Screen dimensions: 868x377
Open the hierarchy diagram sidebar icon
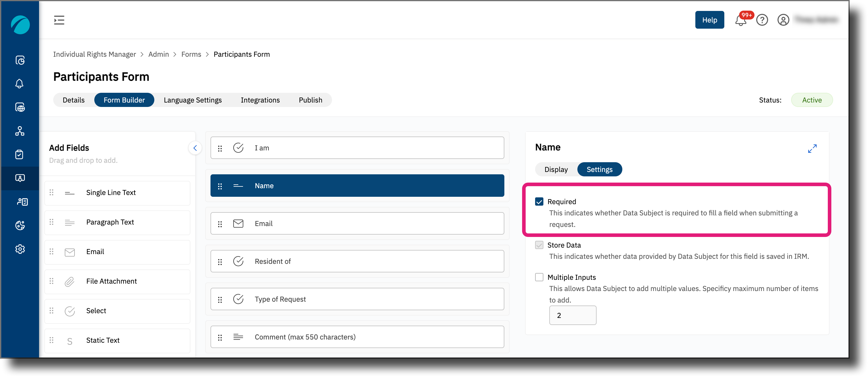click(20, 131)
